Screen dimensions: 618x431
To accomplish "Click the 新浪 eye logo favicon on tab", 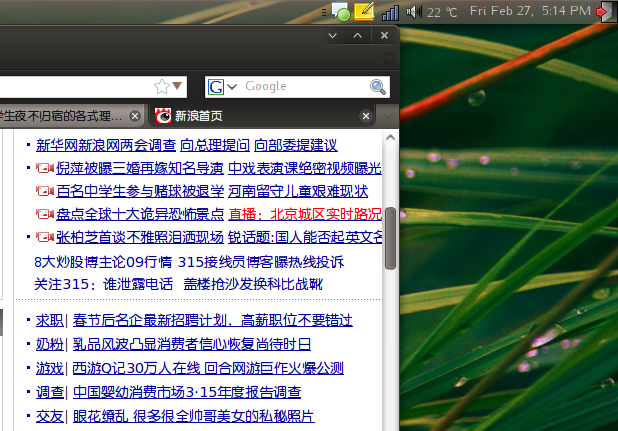I will point(163,116).
